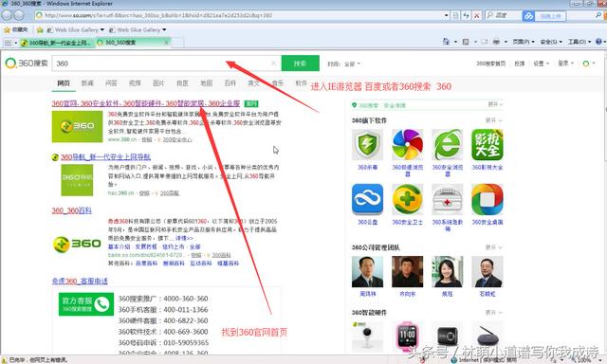This screenshot has width=607, height=364.
Task: Switch to the 360导航 browser tab
Action: click(57, 43)
